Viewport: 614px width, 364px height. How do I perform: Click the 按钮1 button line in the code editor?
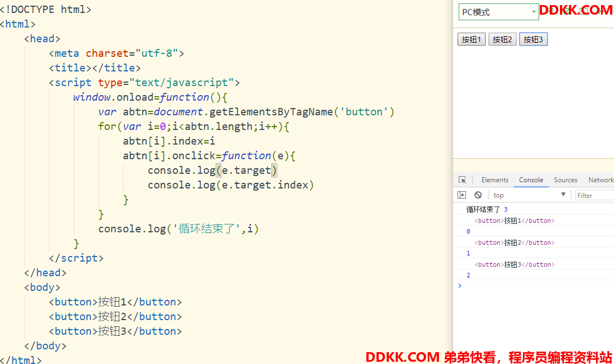pos(115,302)
